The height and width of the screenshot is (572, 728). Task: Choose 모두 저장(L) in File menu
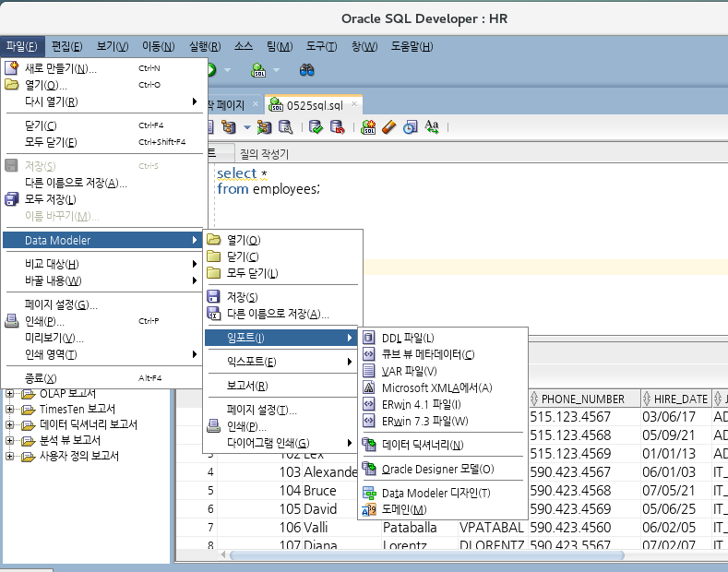click(103, 199)
